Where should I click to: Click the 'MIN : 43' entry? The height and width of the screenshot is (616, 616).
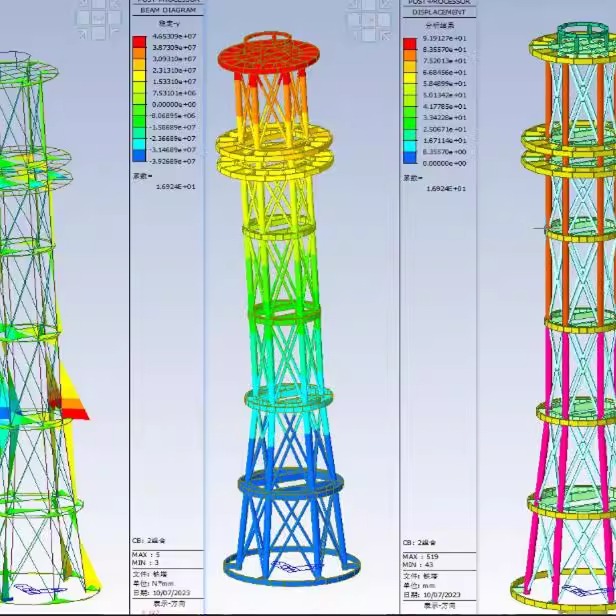click(418, 565)
